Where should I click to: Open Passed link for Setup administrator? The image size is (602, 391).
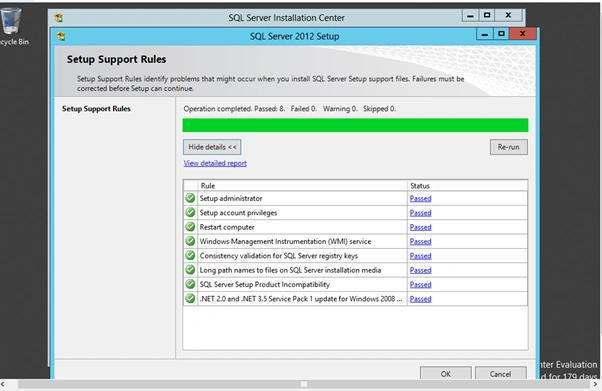coord(420,199)
